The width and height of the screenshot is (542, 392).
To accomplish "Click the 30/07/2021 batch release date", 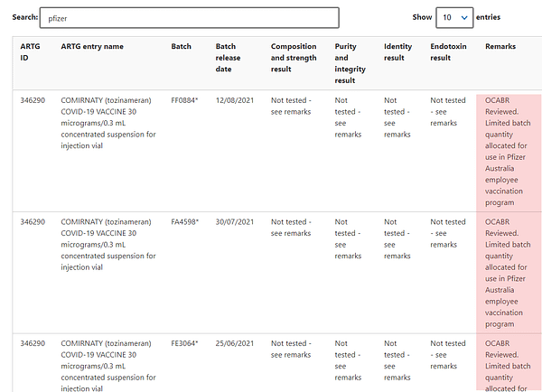I will pos(235,221).
